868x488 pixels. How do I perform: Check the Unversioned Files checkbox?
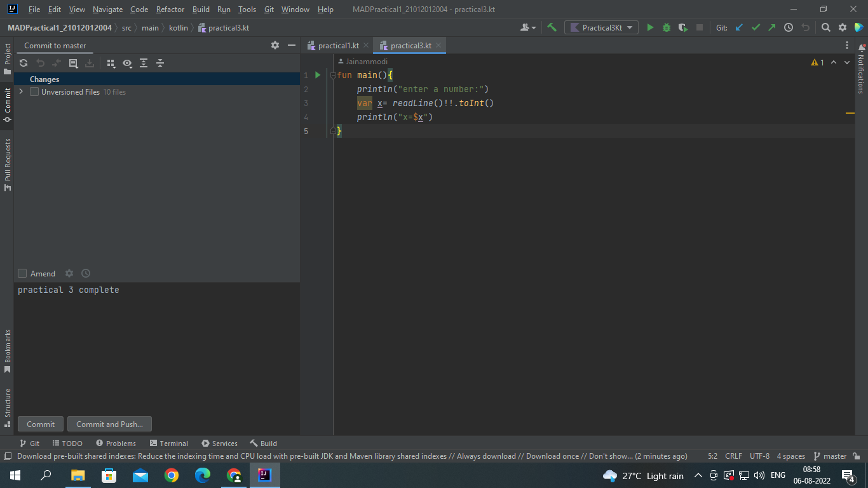click(x=34, y=91)
